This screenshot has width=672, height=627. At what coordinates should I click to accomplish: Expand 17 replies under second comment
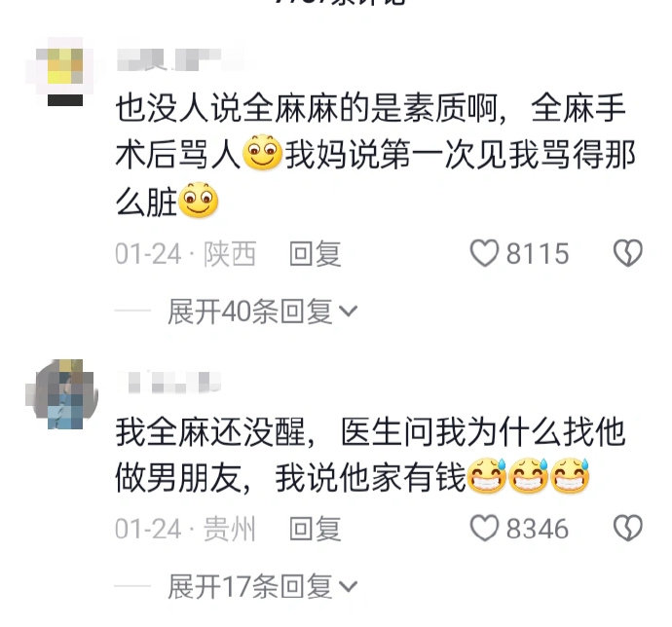tap(262, 587)
